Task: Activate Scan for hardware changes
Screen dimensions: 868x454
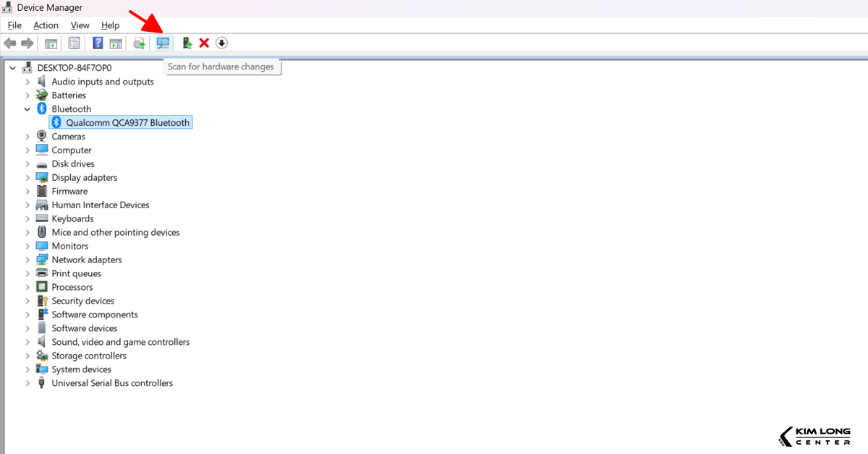Action: [163, 43]
